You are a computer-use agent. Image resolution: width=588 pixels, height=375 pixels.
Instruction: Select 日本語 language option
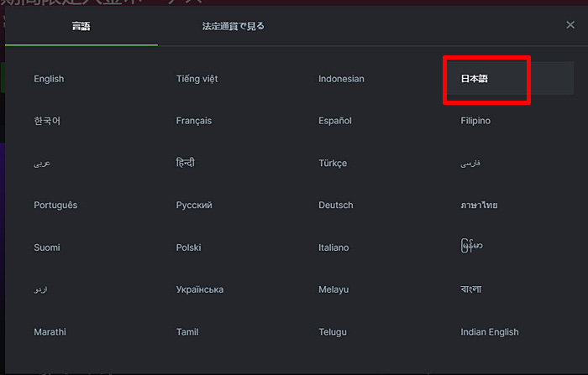475,79
